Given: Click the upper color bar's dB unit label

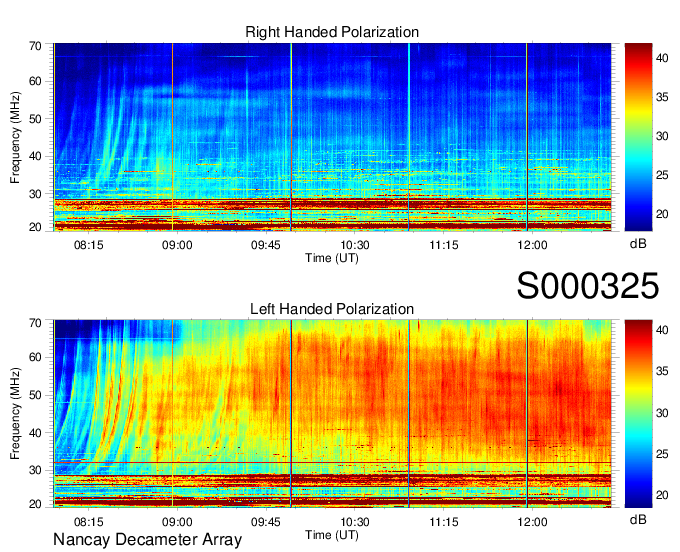Looking at the screenshot, I should pyautogui.click(x=638, y=244).
